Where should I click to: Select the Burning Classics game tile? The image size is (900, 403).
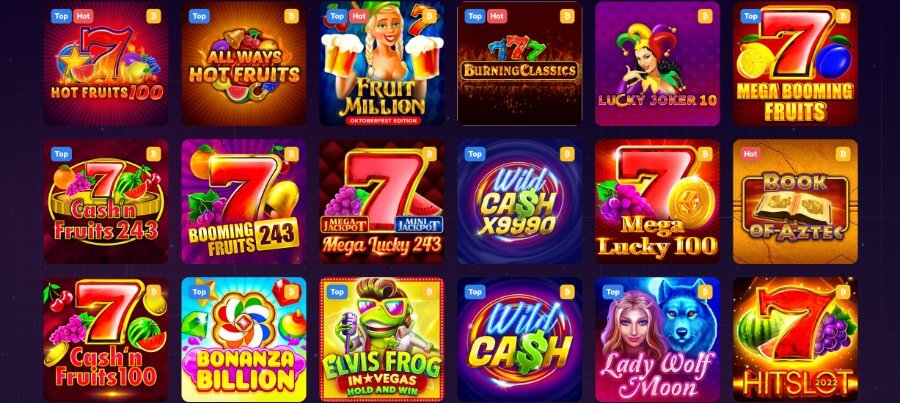pyautogui.click(x=519, y=63)
